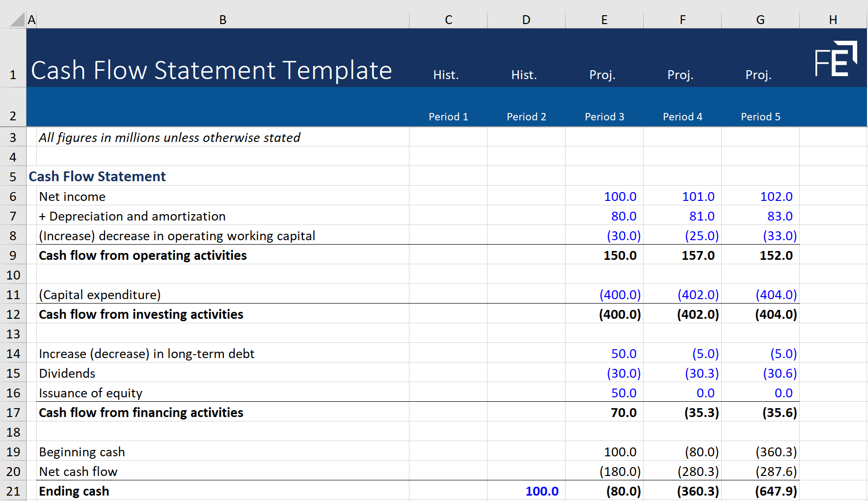Click the Ending cash value (647.9)

pos(775,491)
